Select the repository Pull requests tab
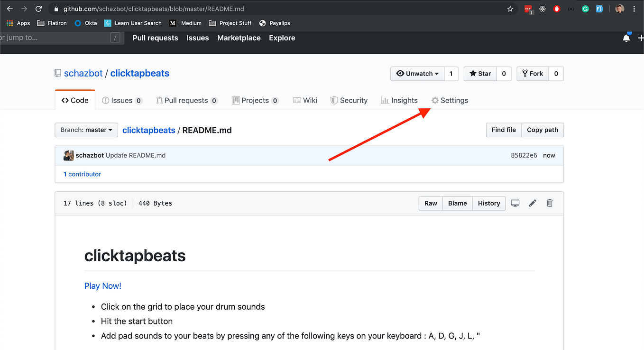 tap(187, 100)
